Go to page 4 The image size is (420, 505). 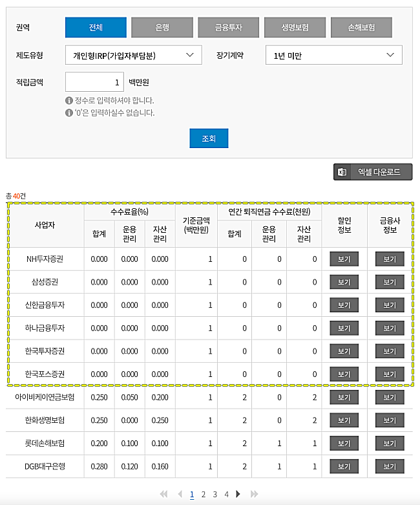[227, 495]
